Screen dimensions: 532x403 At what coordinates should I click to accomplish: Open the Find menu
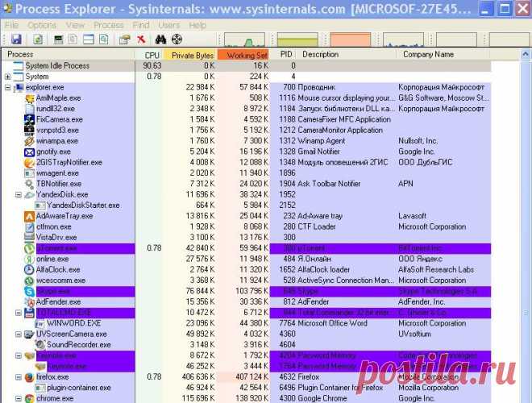coord(141,25)
